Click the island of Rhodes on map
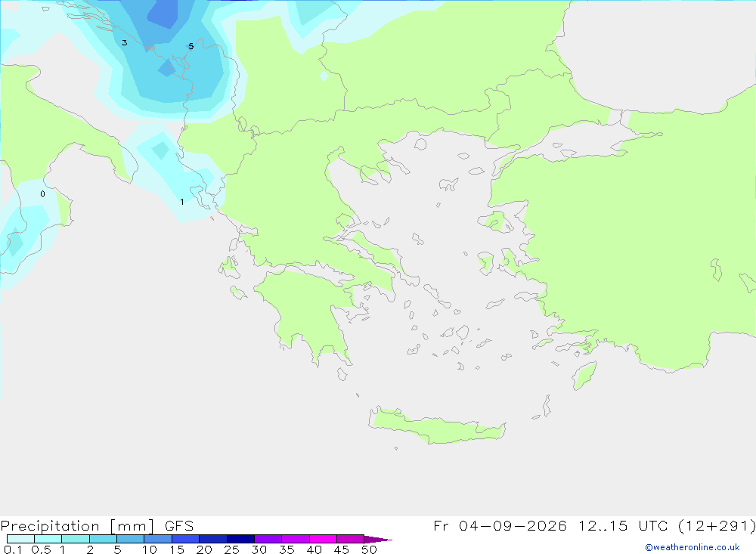 (584, 376)
